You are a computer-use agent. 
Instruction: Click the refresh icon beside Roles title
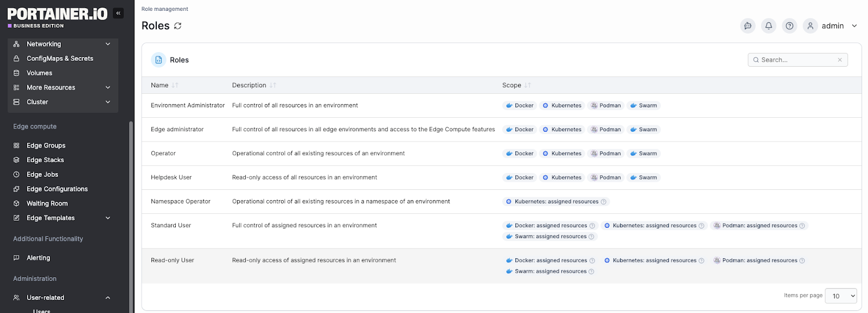177,26
